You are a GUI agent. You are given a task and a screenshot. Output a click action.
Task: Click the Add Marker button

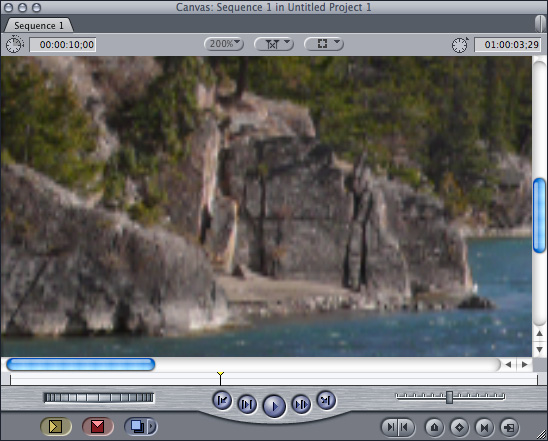tap(434, 427)
